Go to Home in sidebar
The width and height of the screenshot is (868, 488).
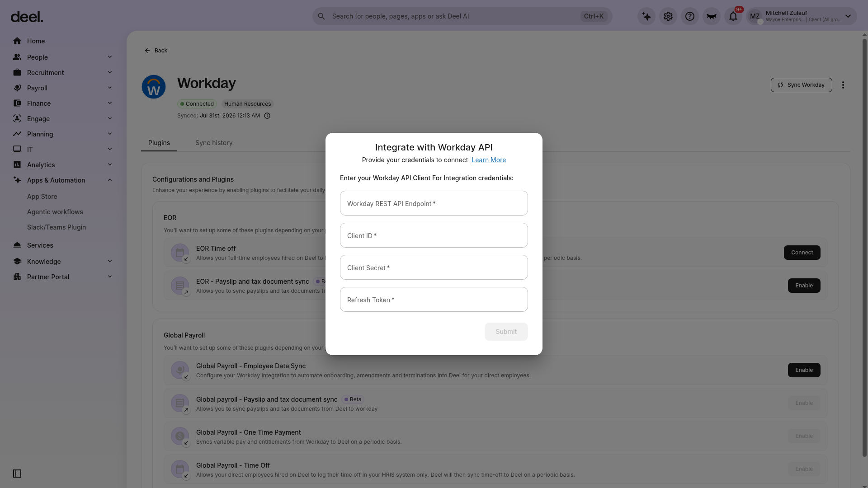(x=36, y=41)
